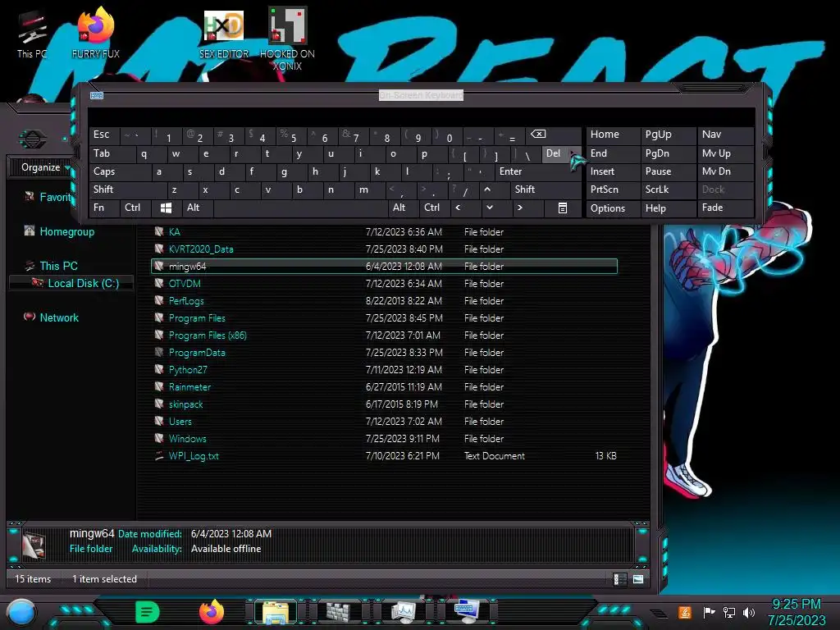840x630 pixels.
Task: Launch Firefox from the taskbar
Action: [212, 612]
